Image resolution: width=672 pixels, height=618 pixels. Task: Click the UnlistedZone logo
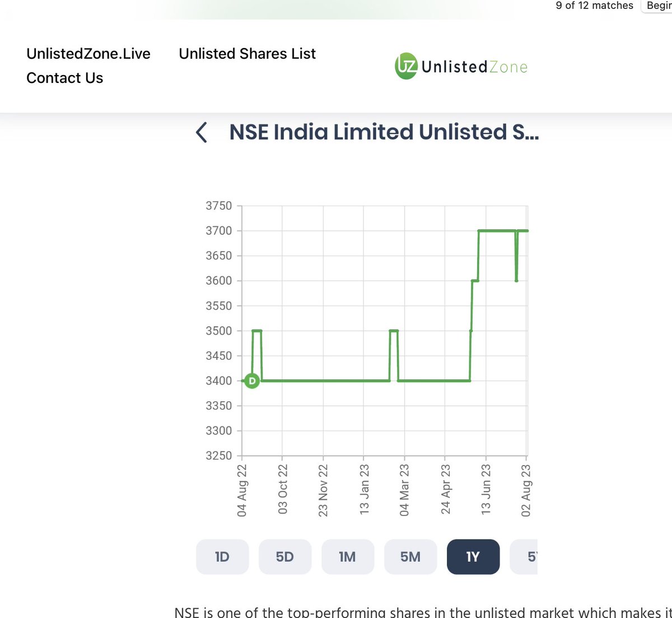point(461,67)
